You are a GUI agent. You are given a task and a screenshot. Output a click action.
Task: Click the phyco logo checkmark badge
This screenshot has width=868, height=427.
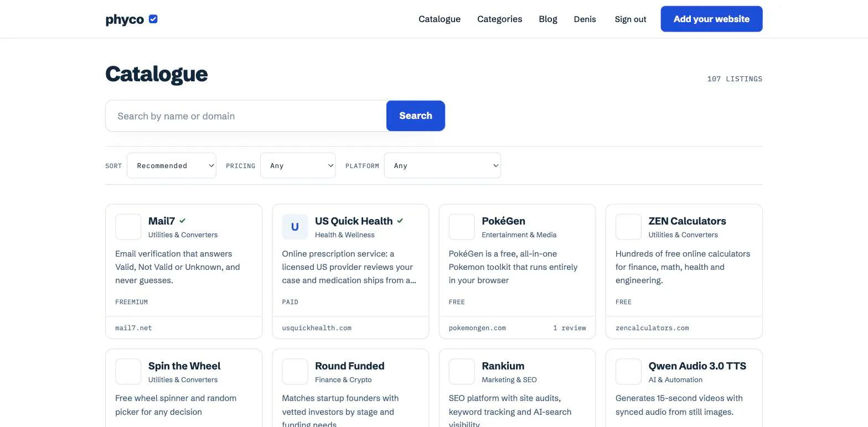coord(153,19)
